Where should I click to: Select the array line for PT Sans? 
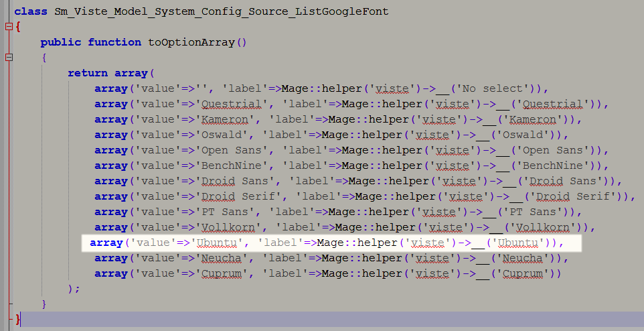tap(338, 212)
